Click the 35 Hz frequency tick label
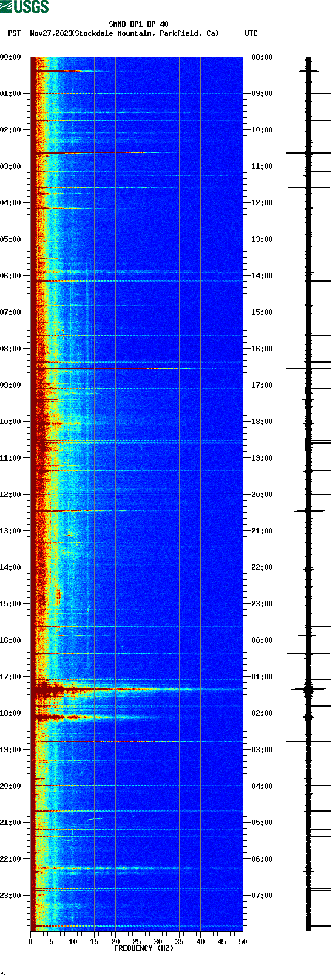The image size is (335, 980). (x=179, y=942)
